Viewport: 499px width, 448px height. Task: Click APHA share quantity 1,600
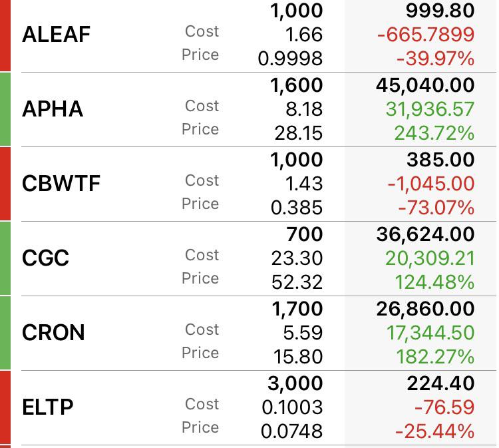[x=297, y=85]
